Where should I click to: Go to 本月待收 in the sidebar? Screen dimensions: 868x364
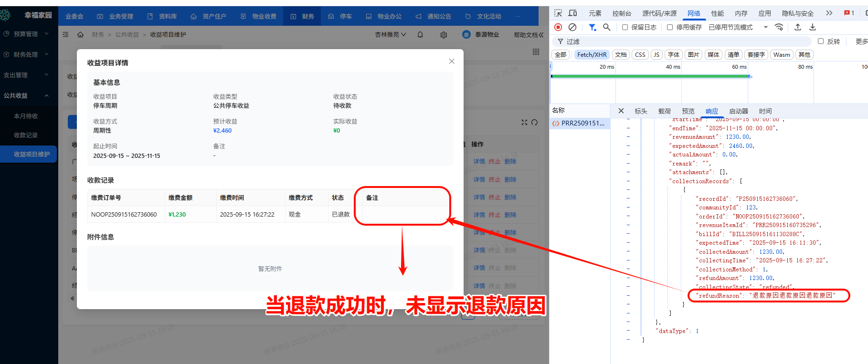pos(26,116)
